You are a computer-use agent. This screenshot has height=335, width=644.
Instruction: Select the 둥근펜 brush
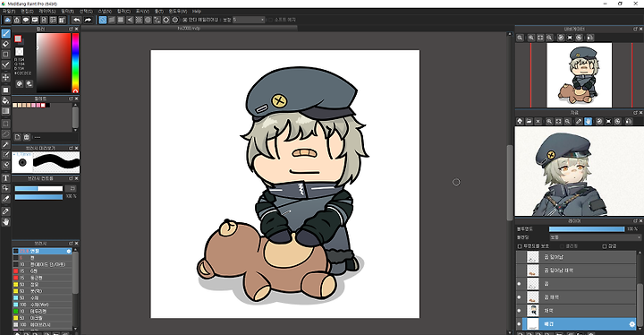click(x=42, y=278)
